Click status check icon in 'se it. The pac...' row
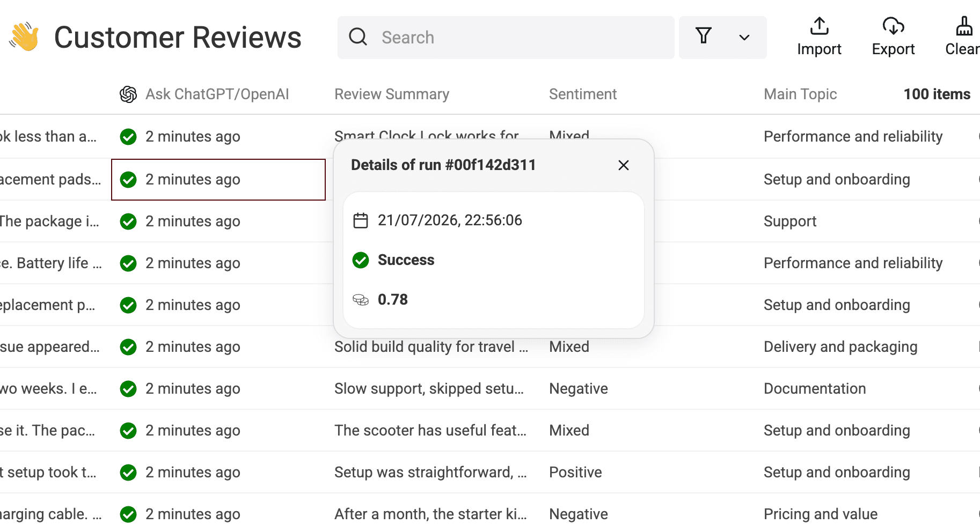The height and width of the screenshot is (531, 980). 128,431
